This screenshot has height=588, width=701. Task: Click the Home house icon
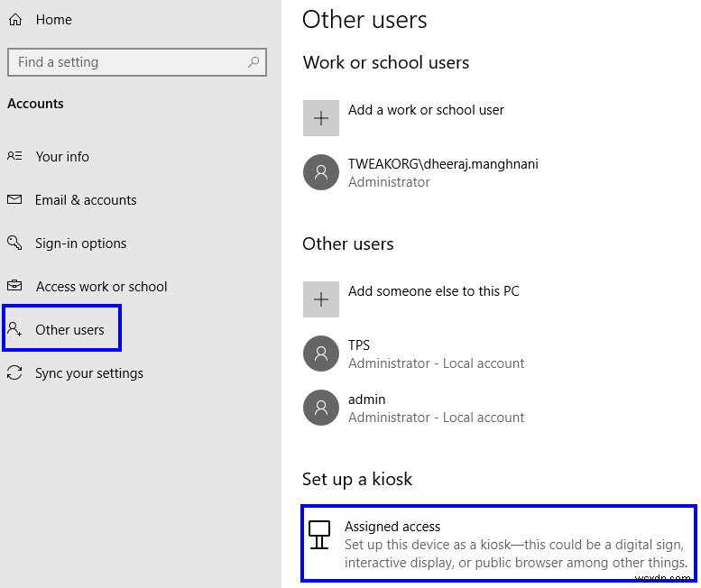[15, 20]
